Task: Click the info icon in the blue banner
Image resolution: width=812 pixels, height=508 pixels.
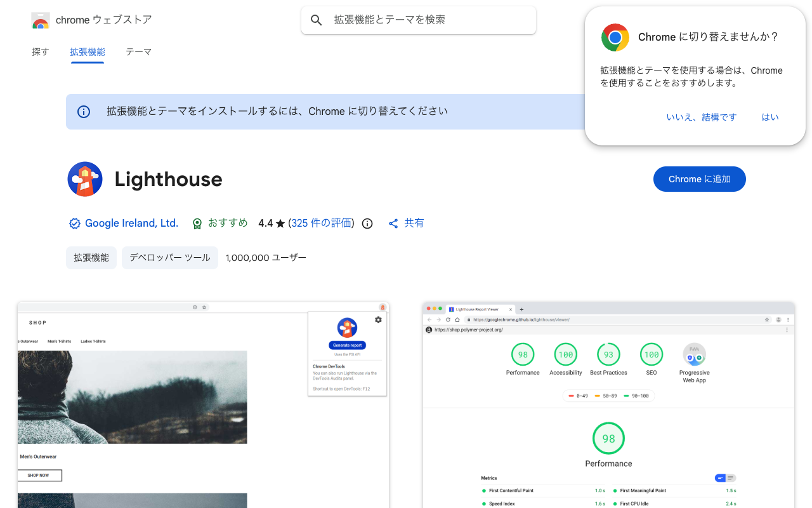Action: [x=84, y=111]
